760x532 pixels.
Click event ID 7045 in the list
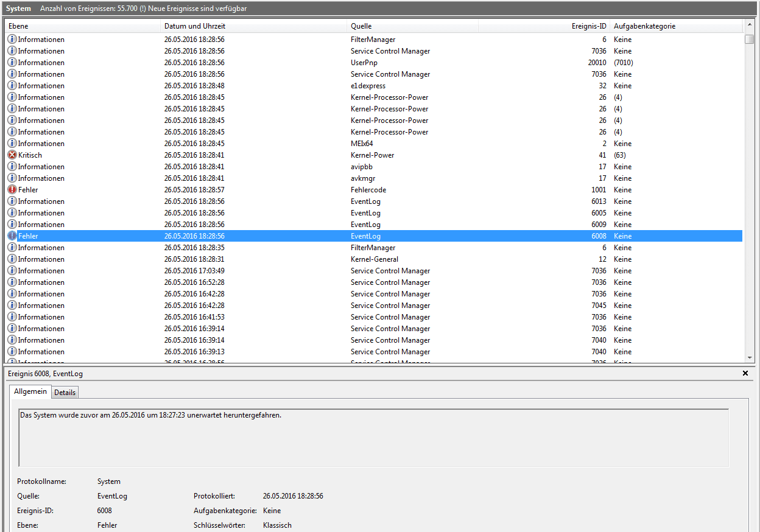[599, 306]
